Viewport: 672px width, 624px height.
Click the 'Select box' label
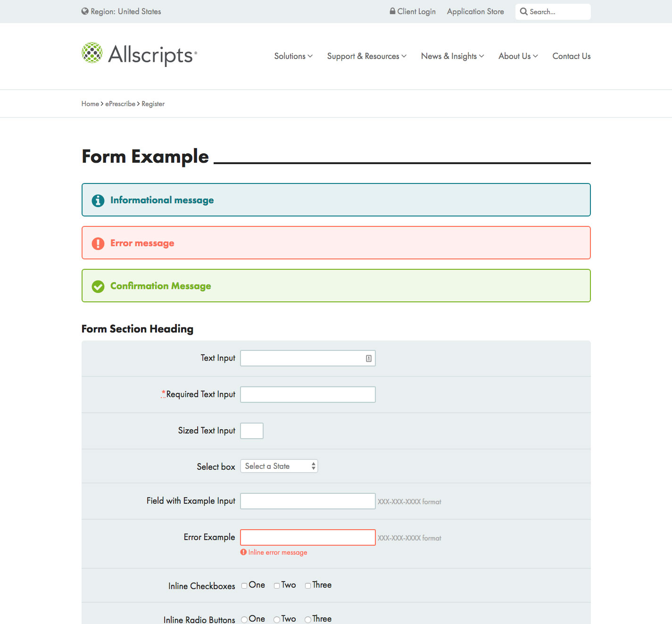coord(216,466)
